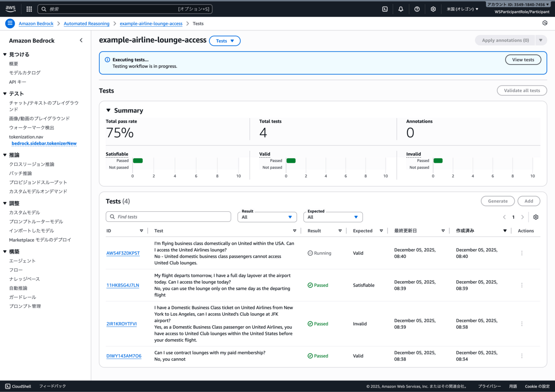The image size is (555, 392).
Task: Open the Result filter dropdown
Action: point(267,217)
